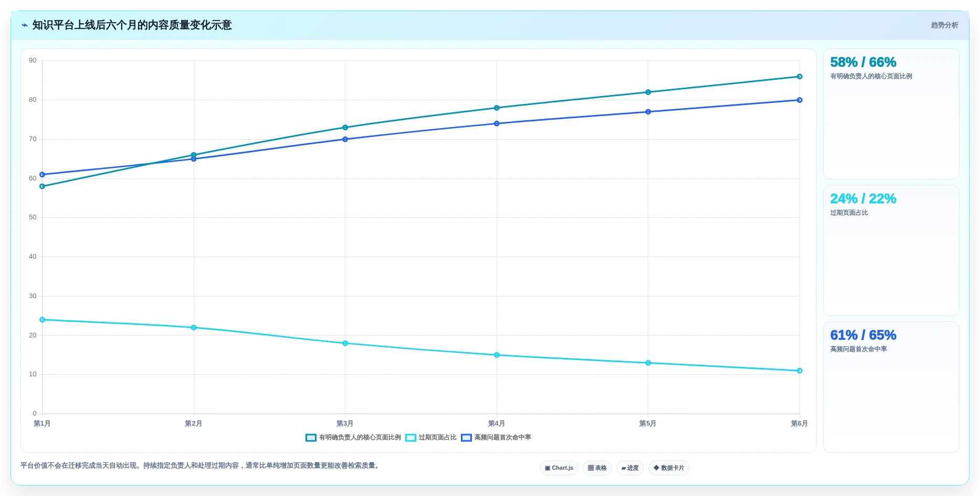The height and width of the screenshot is (496, 980).
Task: Click the Chart.js tag
Action: coord(559,468)
